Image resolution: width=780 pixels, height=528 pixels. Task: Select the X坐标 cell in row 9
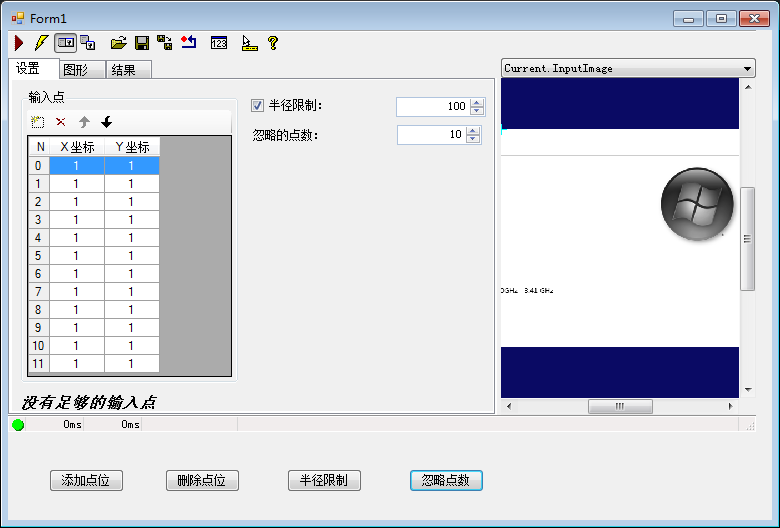click(x=77, y=327)
